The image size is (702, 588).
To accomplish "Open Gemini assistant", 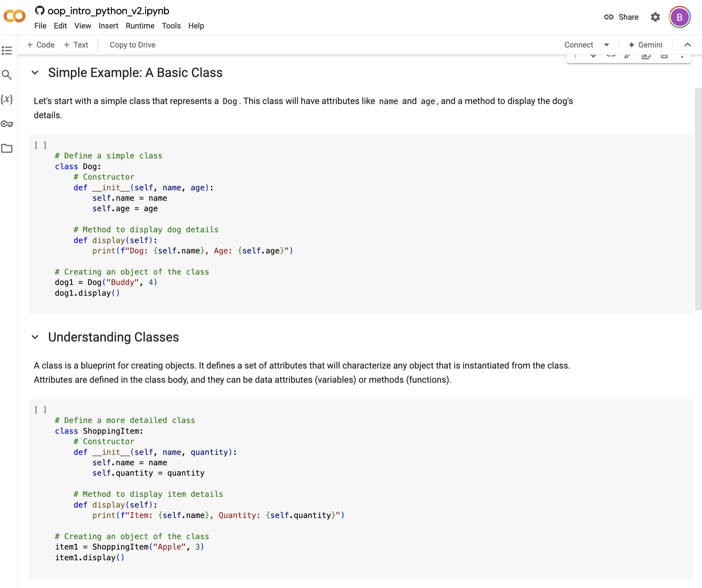I will pos(645,45).
